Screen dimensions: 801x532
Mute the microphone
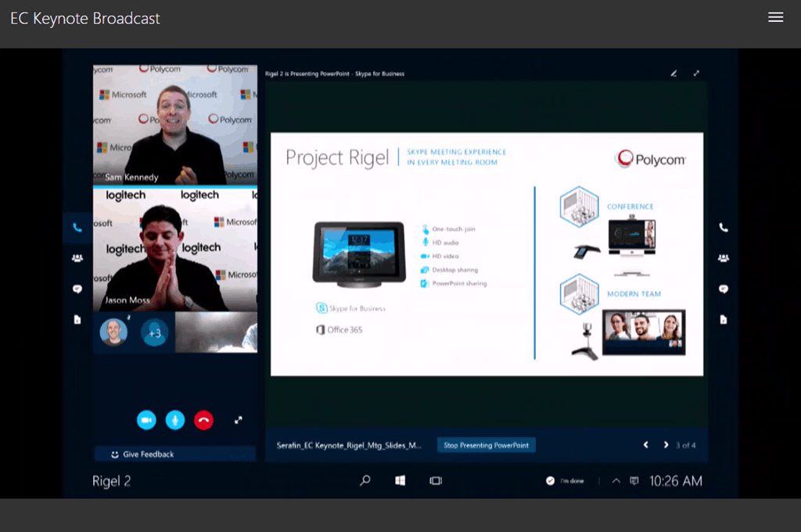(175, 420)
